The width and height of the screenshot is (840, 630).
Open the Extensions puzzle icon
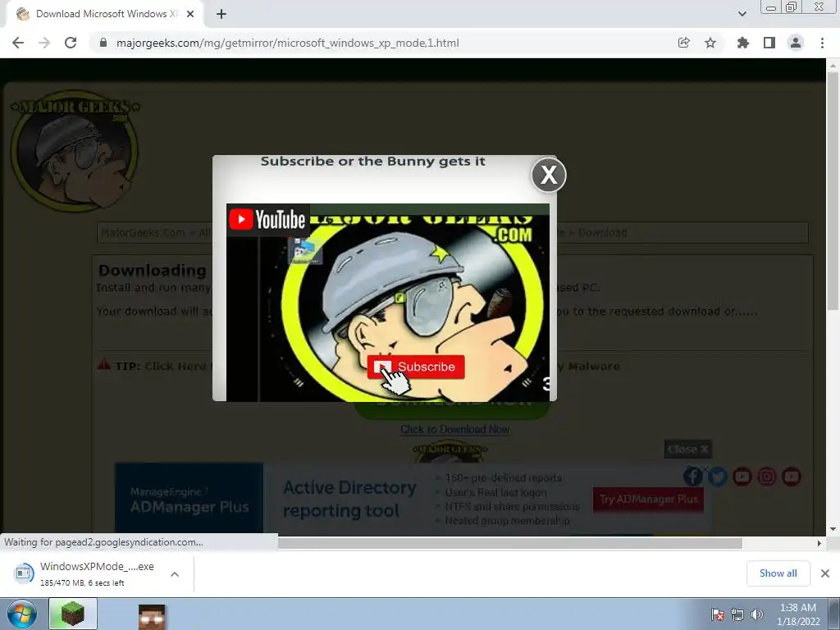[x=742, y=43]
